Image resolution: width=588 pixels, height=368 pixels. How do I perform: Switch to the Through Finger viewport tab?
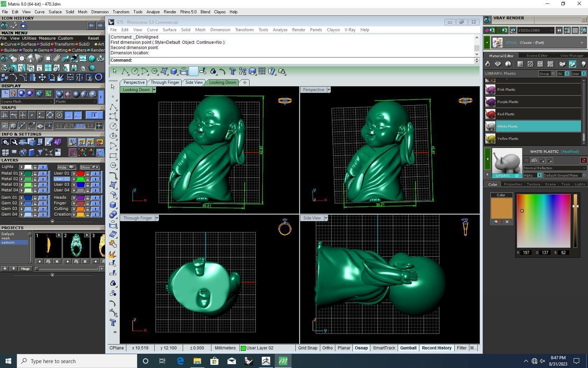click(165, 82)
